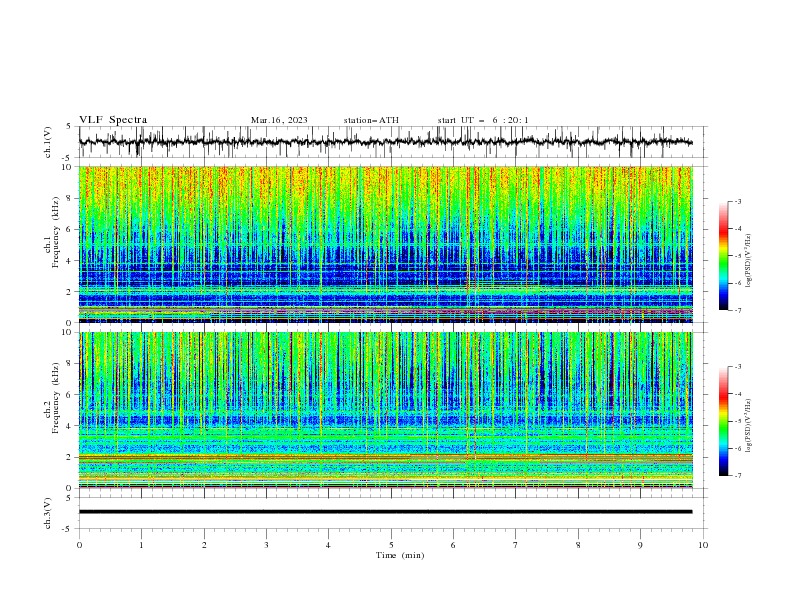Select the "start UT = 6 :20: 1" text
The image size is (792, 612).
coord(483,120)
